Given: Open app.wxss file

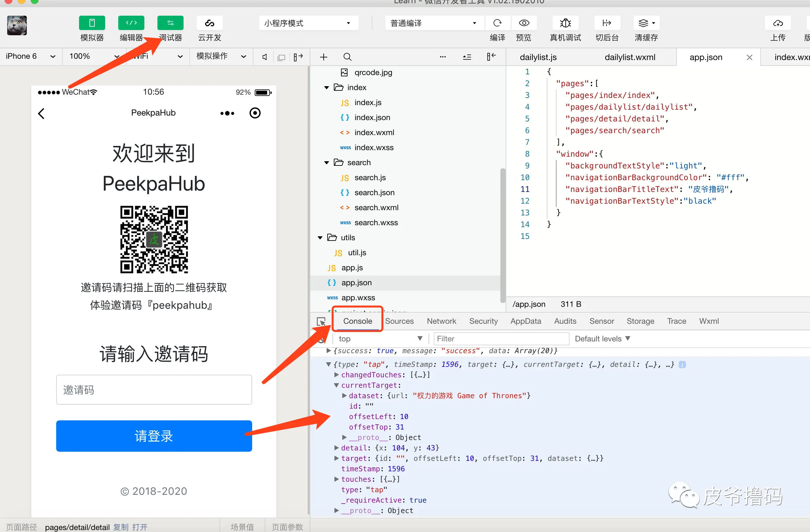Looking at the screenshot, I should [358, 298].
